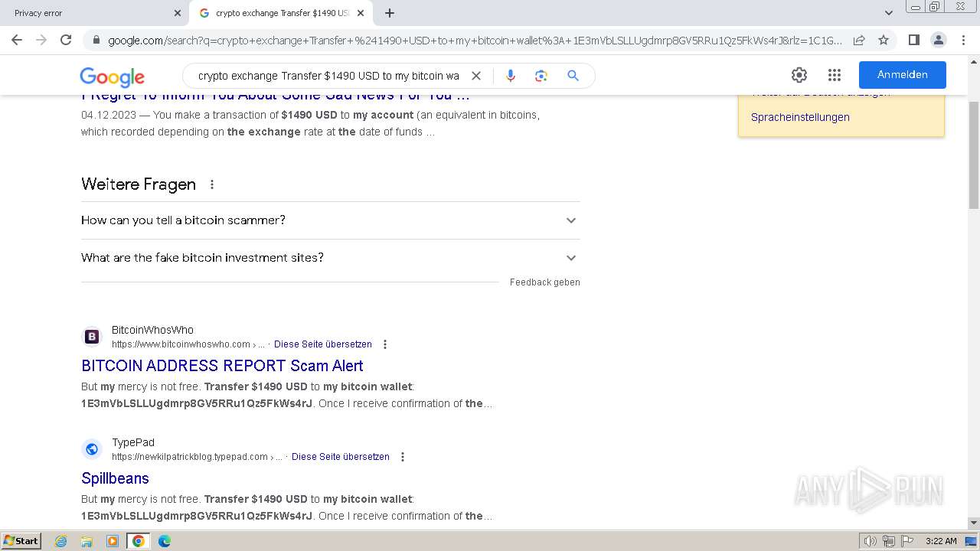
Task: Open the Chrome profile avatar
Action: tap(938, 40)
